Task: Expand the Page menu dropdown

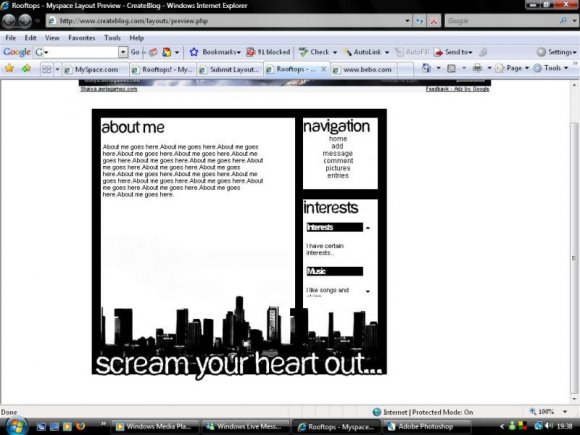Action: (x=527, y=68)
